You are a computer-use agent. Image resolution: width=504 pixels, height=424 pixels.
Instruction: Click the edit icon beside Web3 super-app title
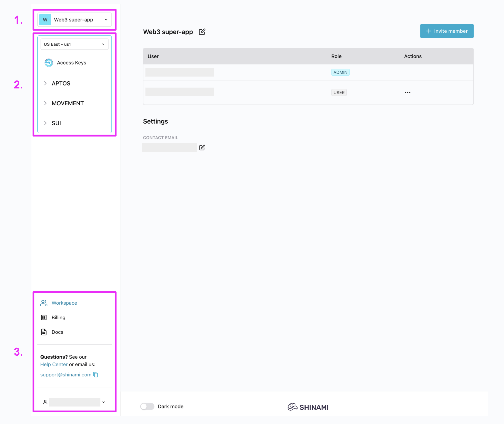(202, 32)
